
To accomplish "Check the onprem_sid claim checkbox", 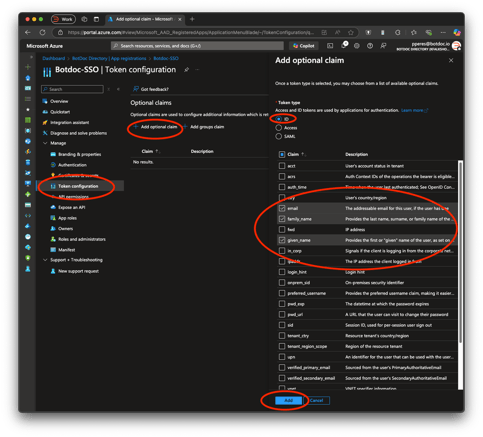I will [x=282, y=283].
